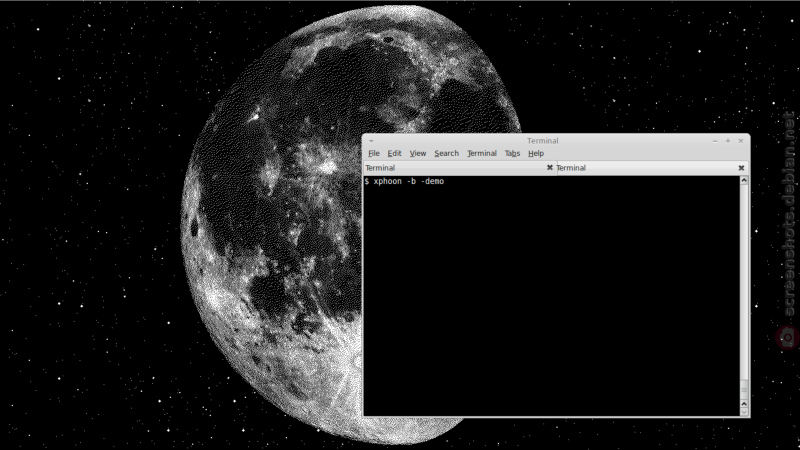Click the 'xphoon -b -demo' command text
The width and height of the screenshot is (800, 450).
click(409, 181)
